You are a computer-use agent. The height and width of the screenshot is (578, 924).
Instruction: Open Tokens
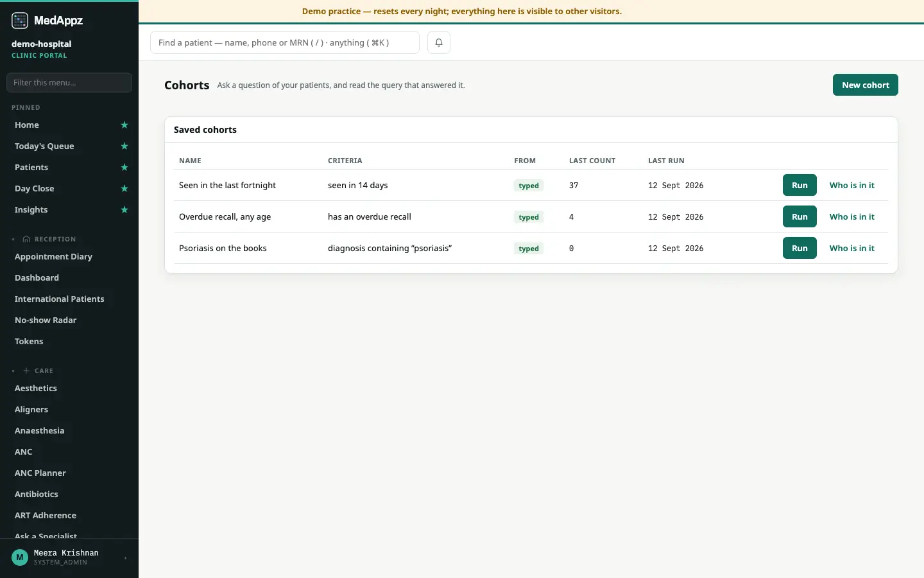coord(29,342)
